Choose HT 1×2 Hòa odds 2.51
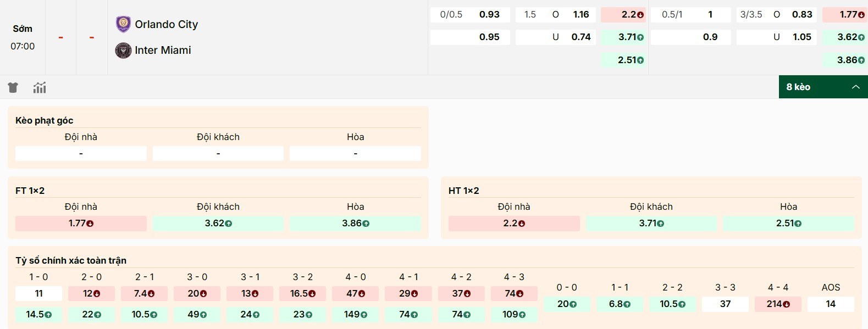The width and height of the screenshot is (868, 329). pos(788,224)
